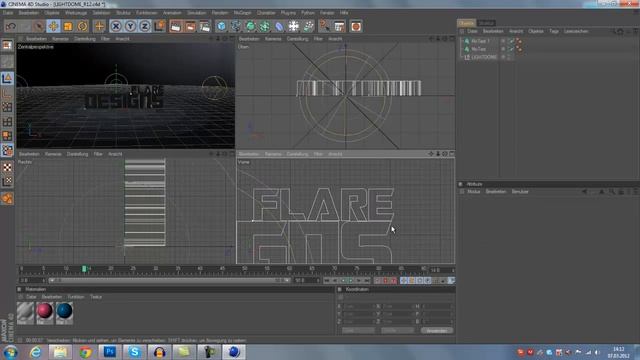Toggle the Z axis lock
This screenshot has width=640, height=360.
(144, 26)
